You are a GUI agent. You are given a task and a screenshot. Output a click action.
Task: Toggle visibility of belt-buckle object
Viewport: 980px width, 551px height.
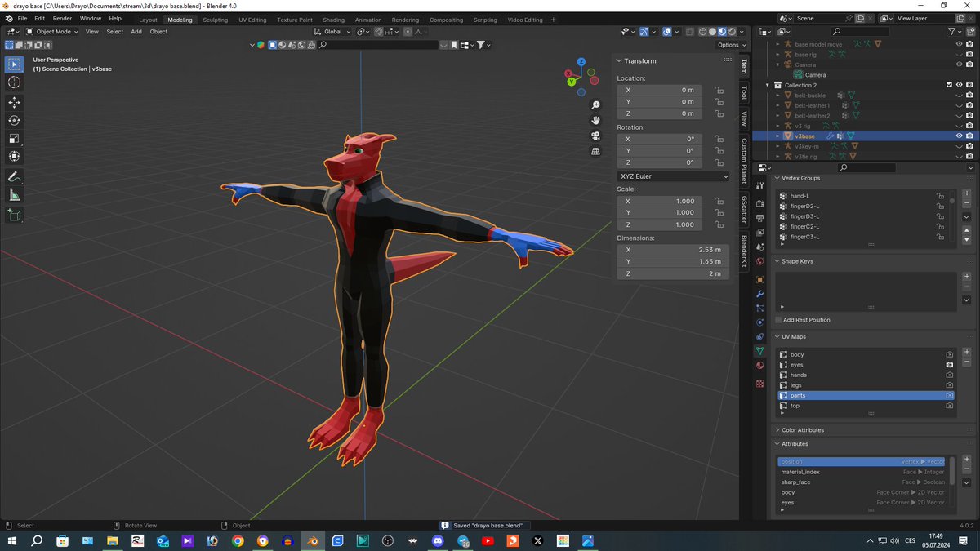click(x=960, y=95)
